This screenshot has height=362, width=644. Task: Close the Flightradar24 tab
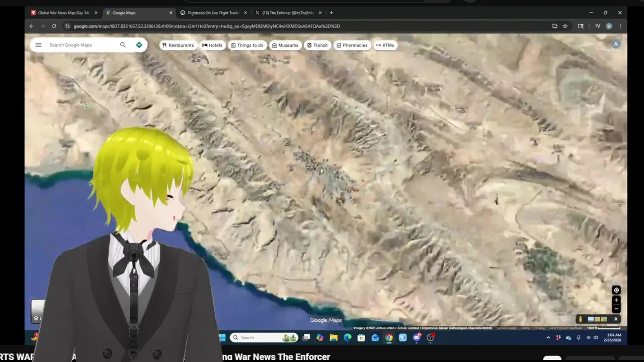(x=246, y=13)
